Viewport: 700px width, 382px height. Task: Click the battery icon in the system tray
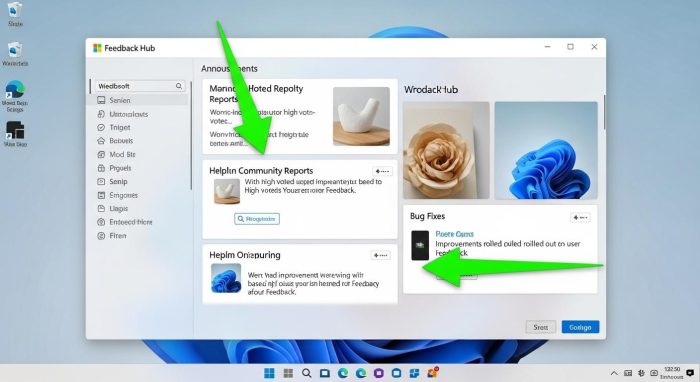[654, 373]
